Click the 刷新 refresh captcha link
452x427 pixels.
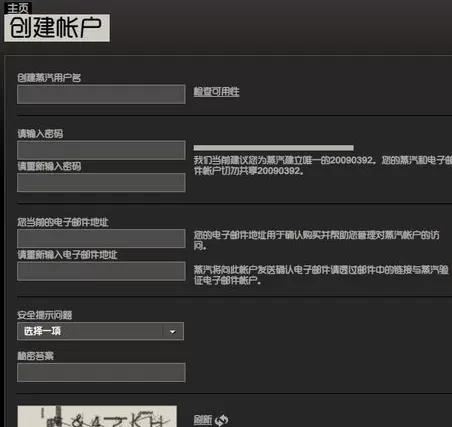pyautogui.click(x=203, y=420)
